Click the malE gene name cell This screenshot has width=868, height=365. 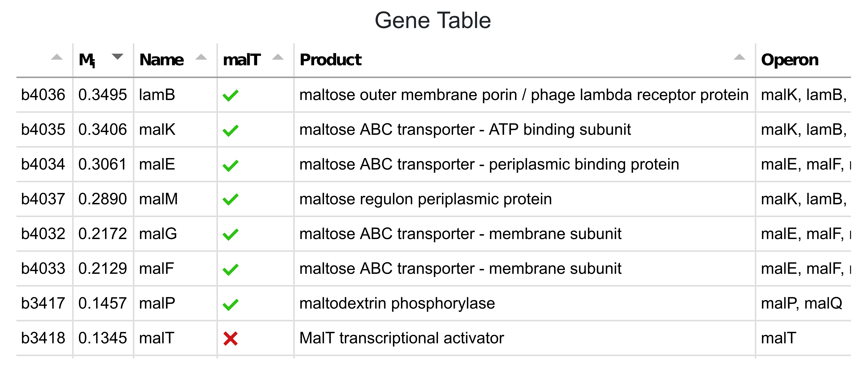tap(157, 164)
